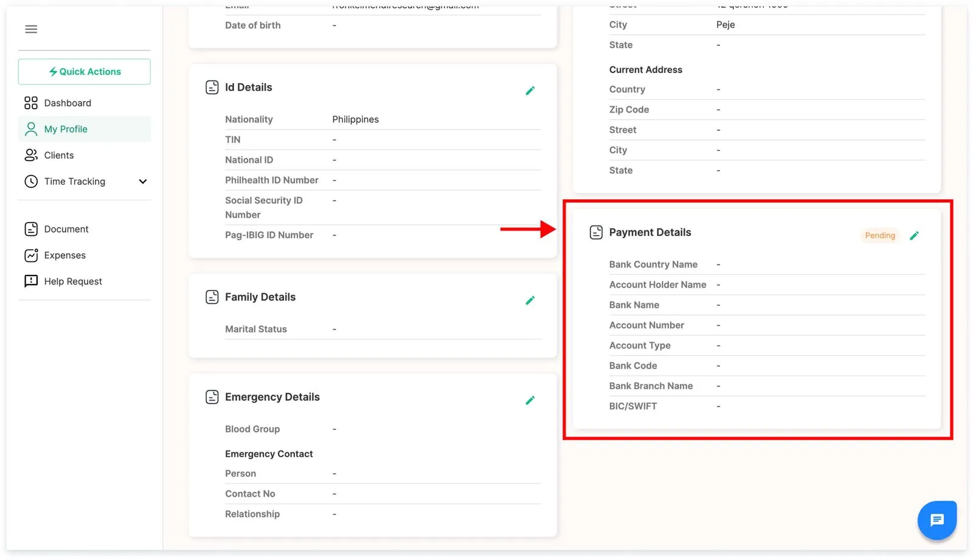Click the National ID label
This screenshot has width=973, height=560.
click(249, 160)
